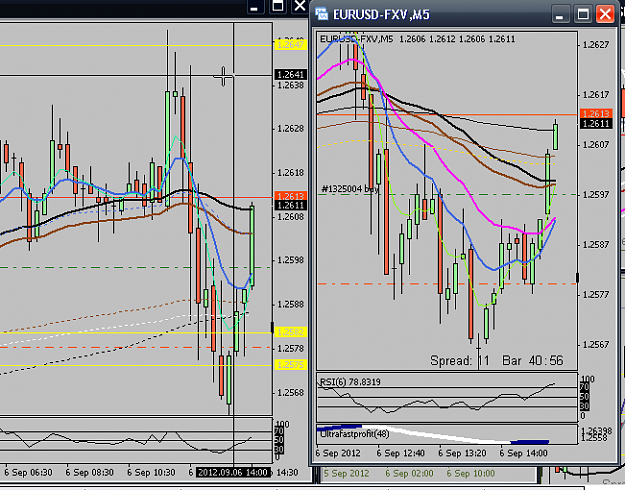Minimize the EURUSD-FXV,M5 chart window

[x=560, y=15]
